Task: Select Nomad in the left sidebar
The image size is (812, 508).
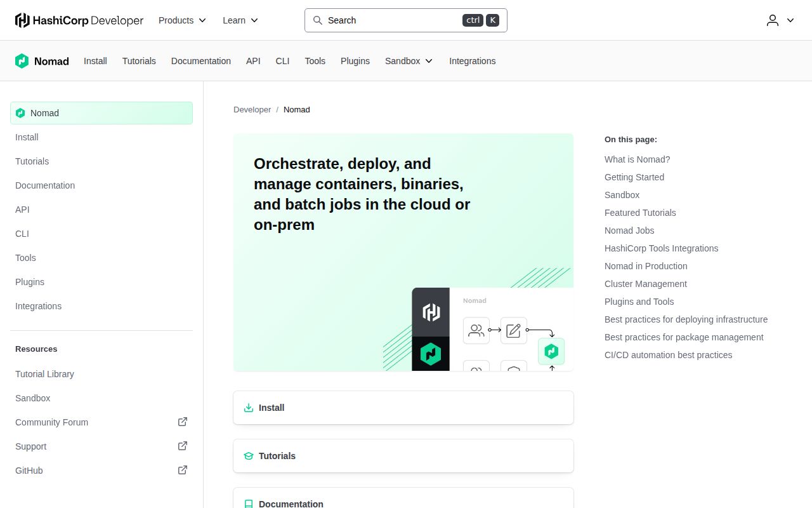Action: click(101, 113)
